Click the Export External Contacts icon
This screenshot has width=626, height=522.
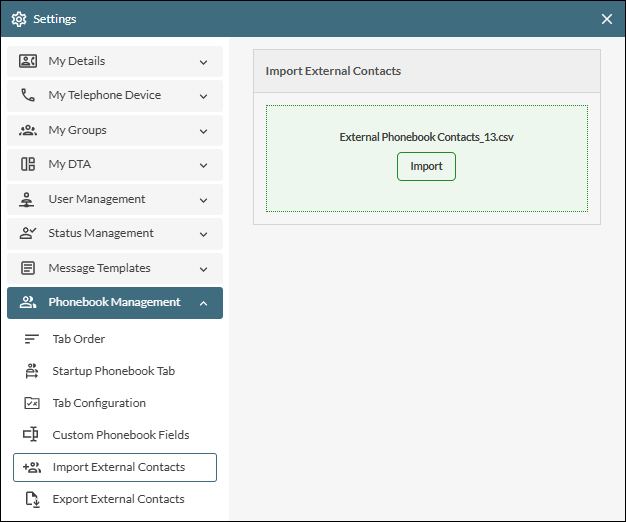pyautogui.click(x=31, y=499)
